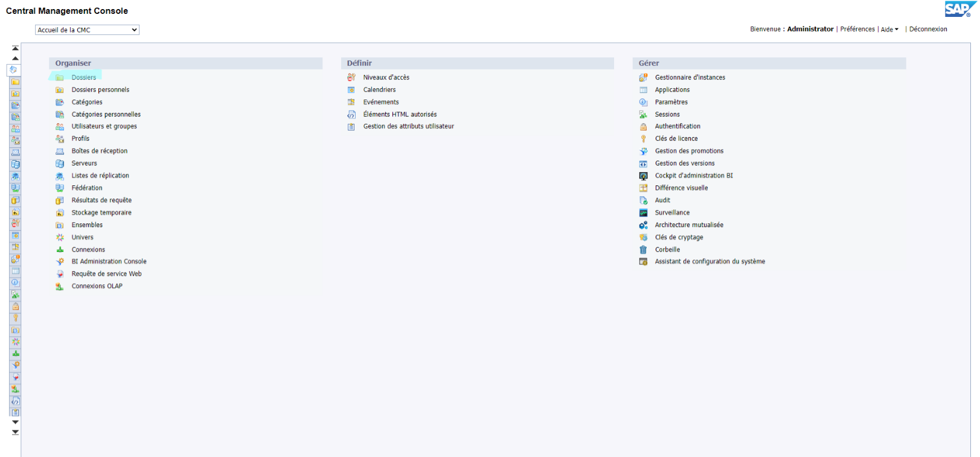
Task: Jump to top of sidebar navigation
Action: click(x=15, y=48)
